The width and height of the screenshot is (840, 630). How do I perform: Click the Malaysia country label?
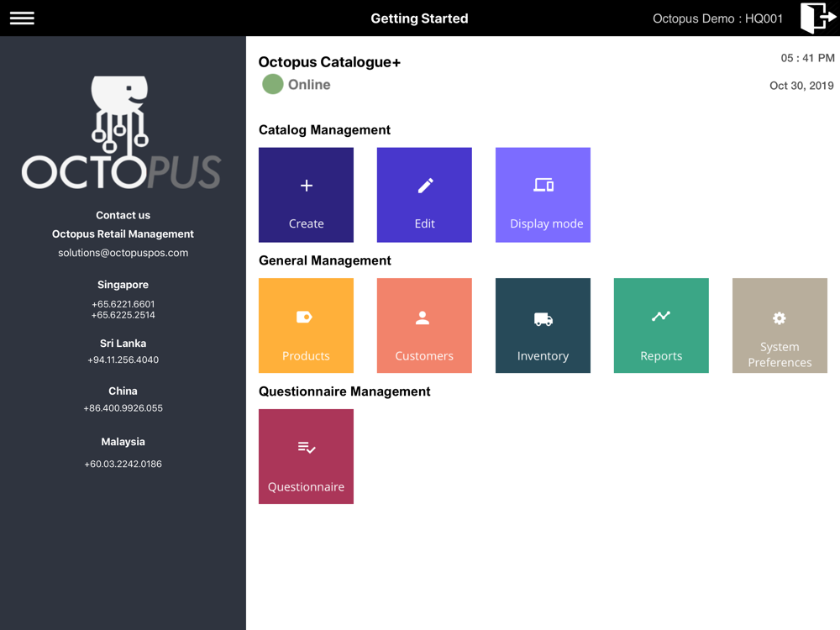coord(123,442)
